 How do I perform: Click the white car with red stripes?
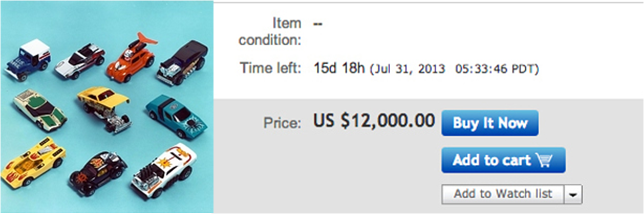pos(79,62)
